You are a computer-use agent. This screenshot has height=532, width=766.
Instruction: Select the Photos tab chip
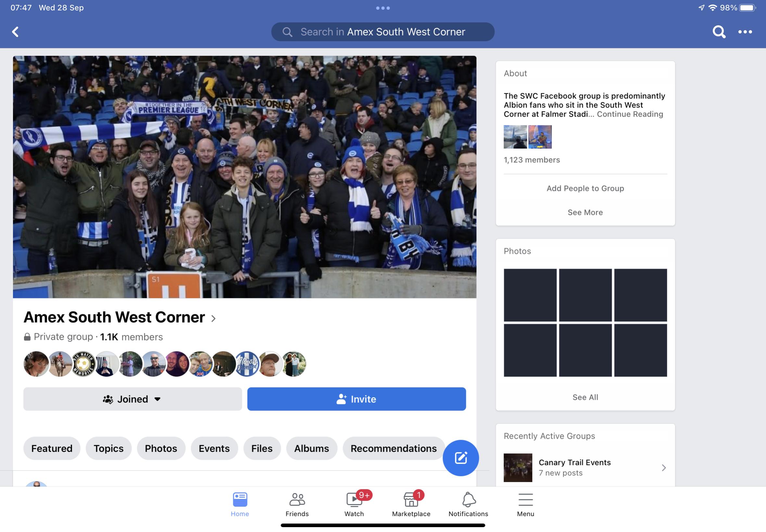pyautogui.click(x=161, y=448)
